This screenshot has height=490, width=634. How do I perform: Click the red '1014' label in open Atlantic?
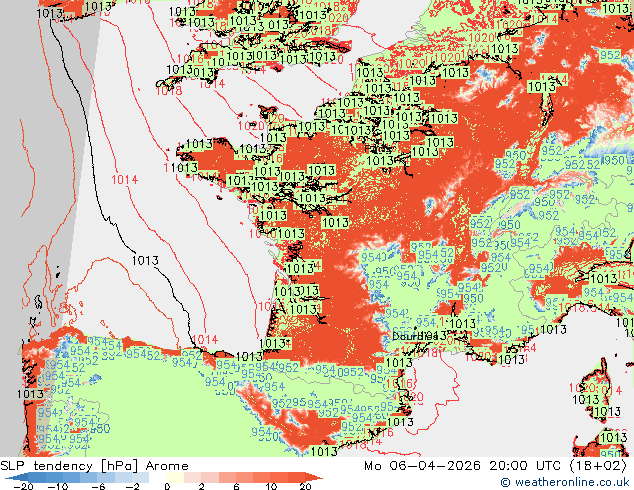125,180
